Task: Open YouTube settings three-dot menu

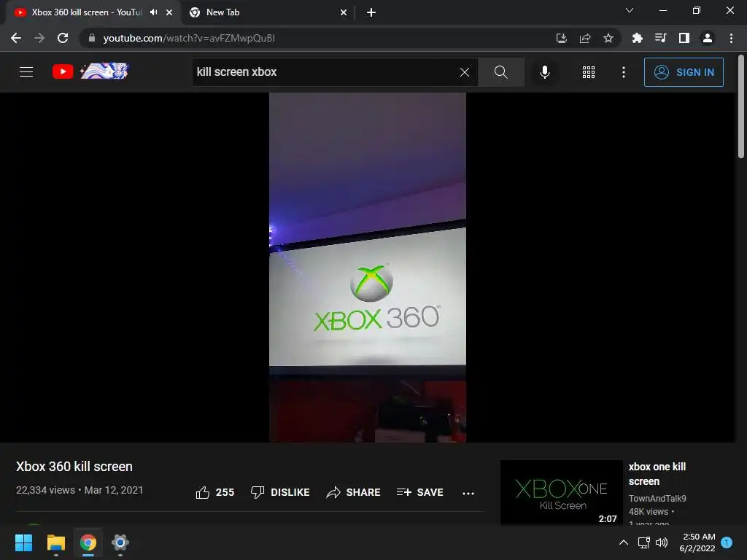Action: pos(624,72)
